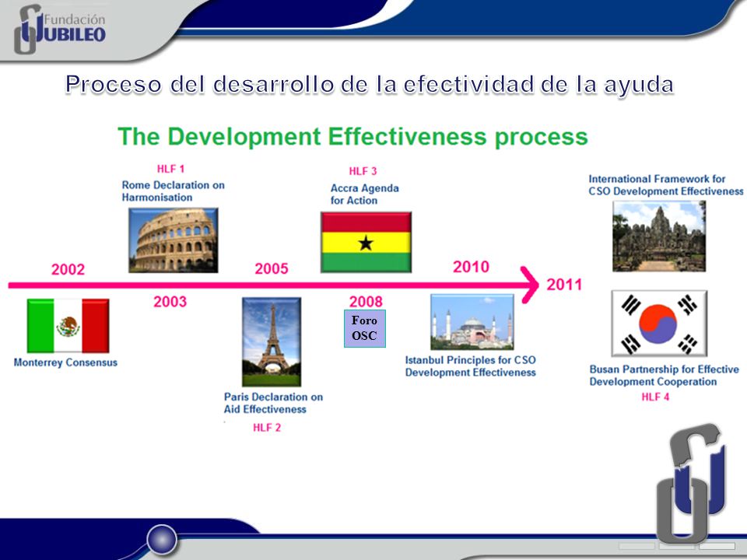Screen dimensions: 747x560
Task: Click the blue sphere at bottom left
Action: coord(162,540)
